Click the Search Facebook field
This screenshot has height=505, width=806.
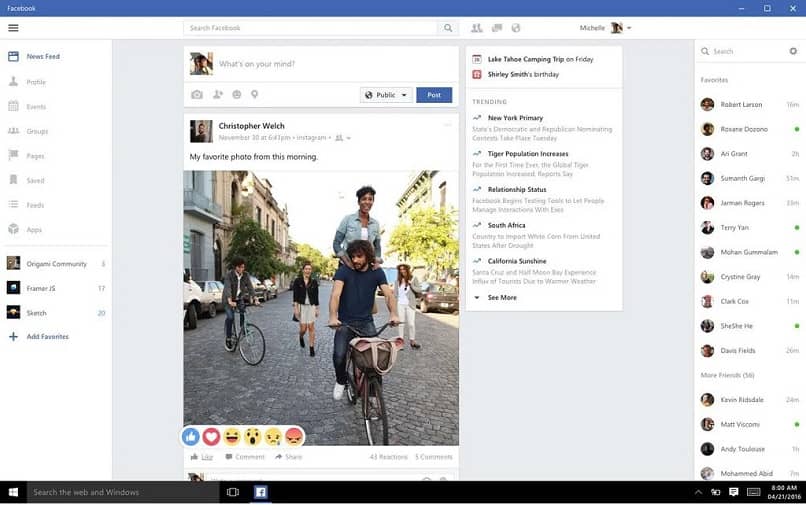pyautogui.click(x=311, y=28)
